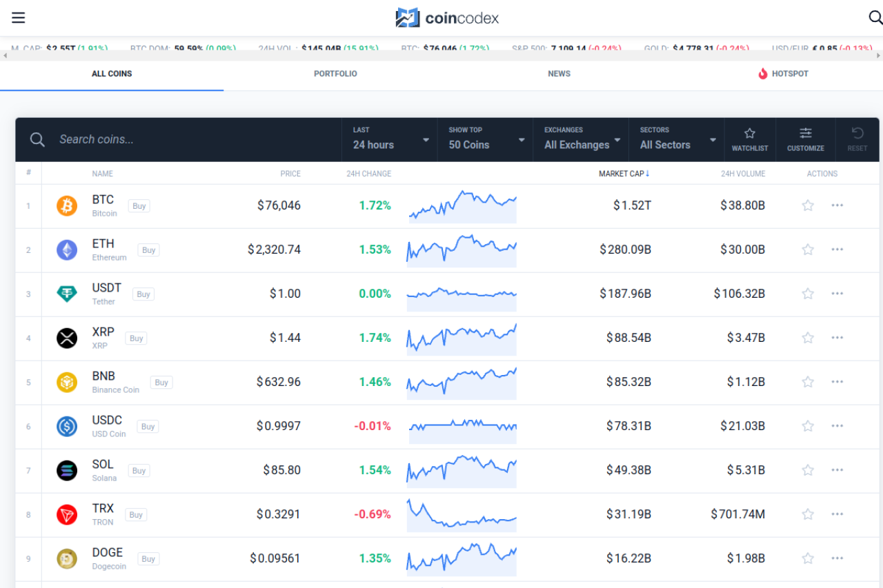
Task: Click the TRX 24h sparkline chart
Action: pyautogui.click(x=462, y=514)
